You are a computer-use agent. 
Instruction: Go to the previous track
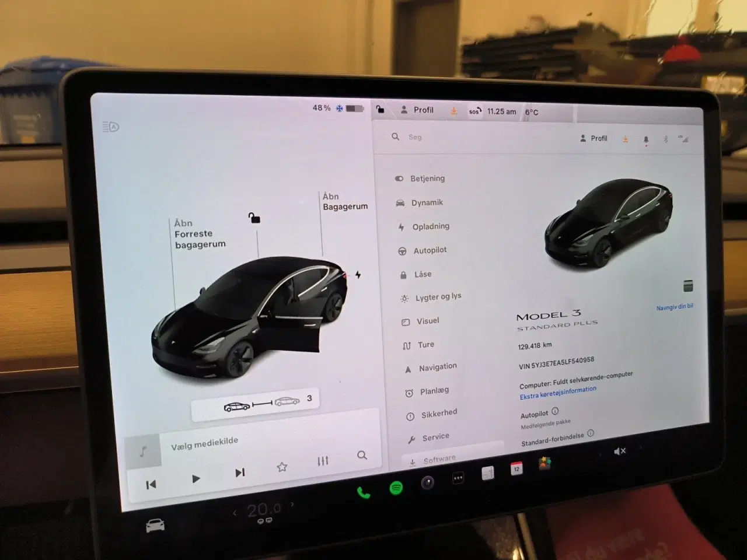[151, 485]
